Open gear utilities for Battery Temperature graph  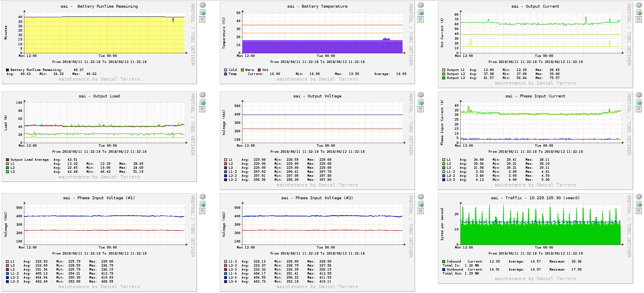tap(421, 5)
